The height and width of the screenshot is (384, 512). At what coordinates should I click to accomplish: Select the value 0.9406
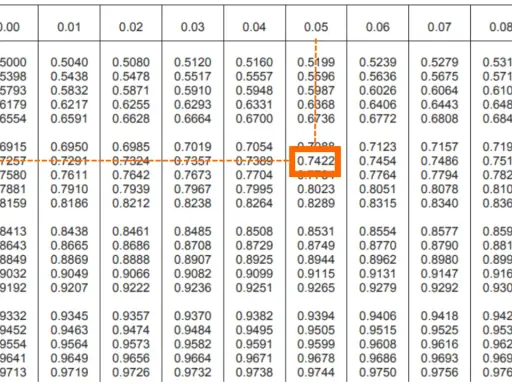tap(378, 316)
